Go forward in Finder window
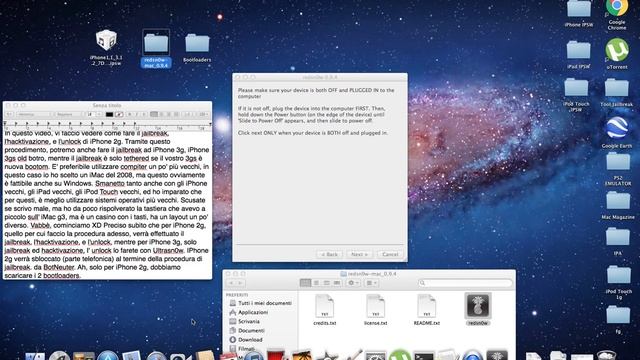Screen dimensions: 640x360 click(240, 283)
